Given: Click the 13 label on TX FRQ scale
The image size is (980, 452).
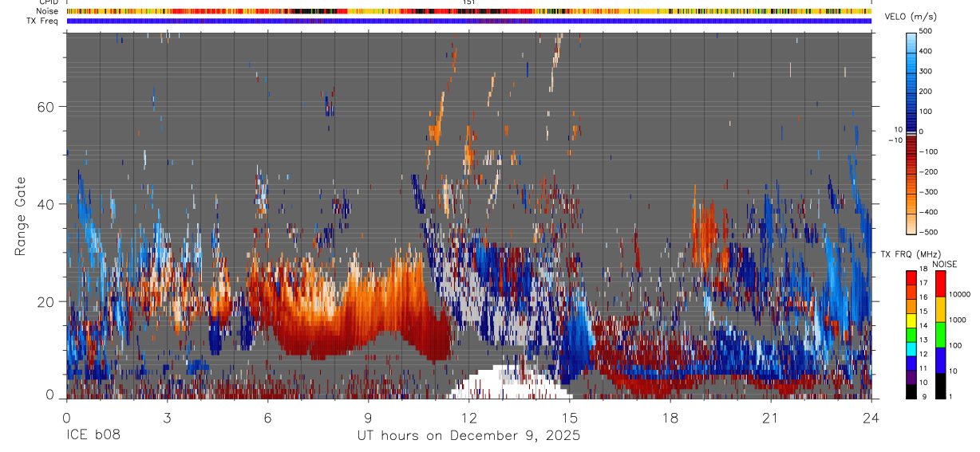Looking at the screenshot, I should [925, 340].
